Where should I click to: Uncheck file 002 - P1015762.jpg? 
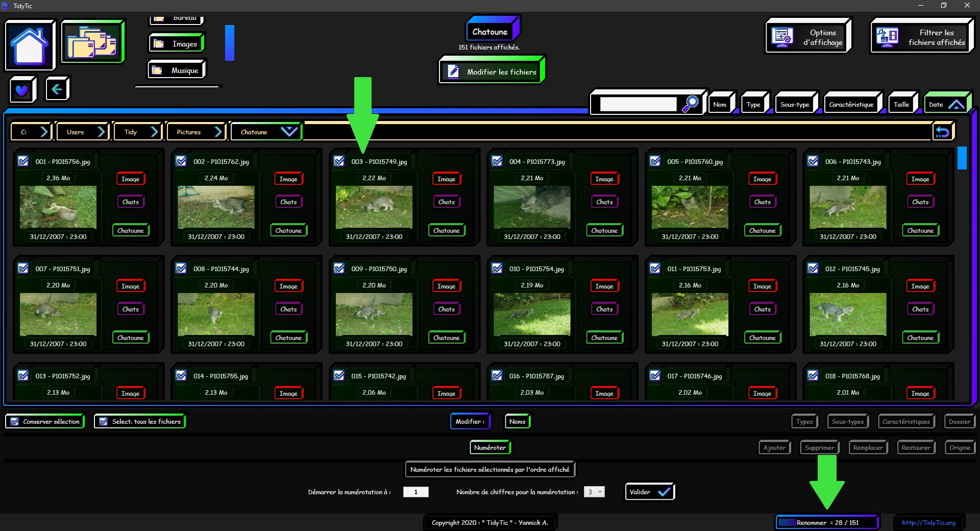pyautogui.click(x=181, y=161)
